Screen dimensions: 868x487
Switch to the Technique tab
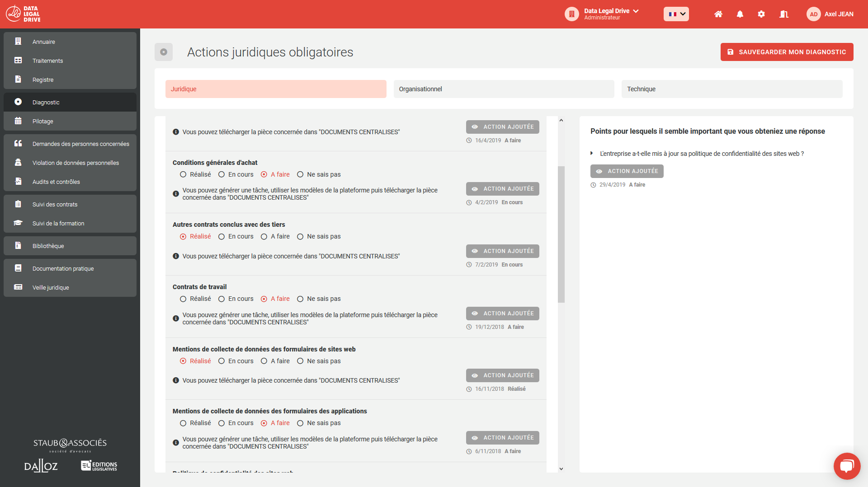(732, 89)
